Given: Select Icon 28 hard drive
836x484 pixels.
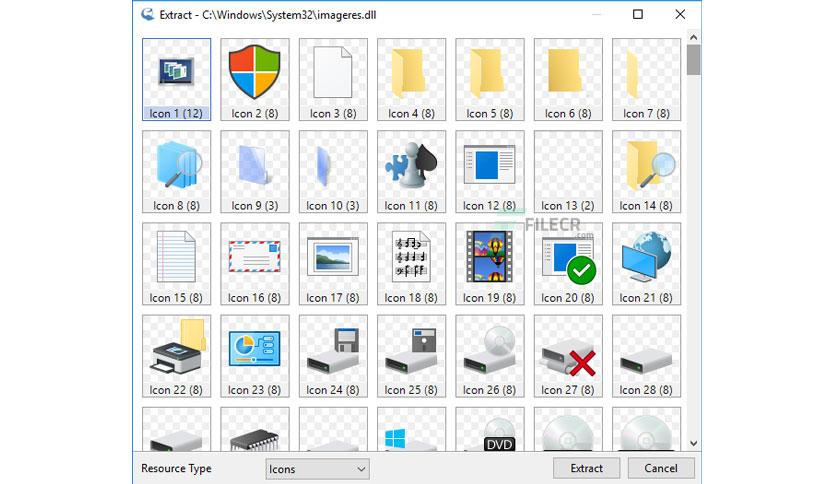Looking at the screenshot, I should pyautogui.click(x=647, y=356).
